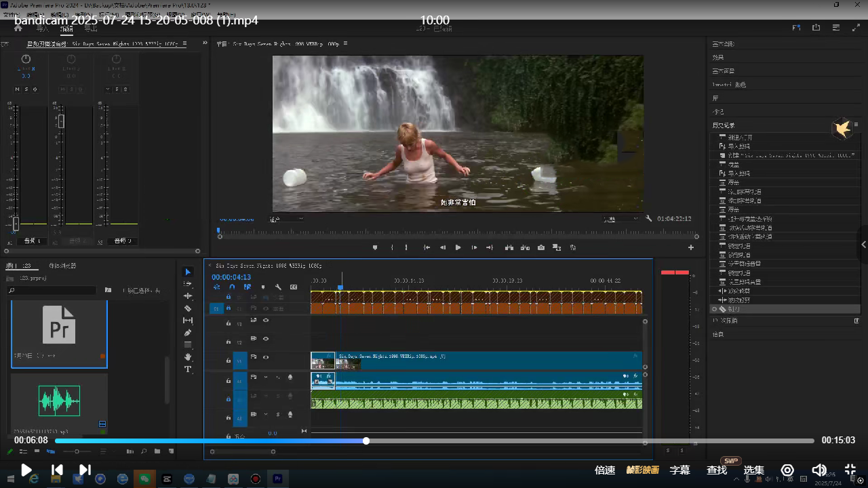The image size is (868, 488).
Task: Expand the side panel chevron at right edge
Action: tap(863, 245)
